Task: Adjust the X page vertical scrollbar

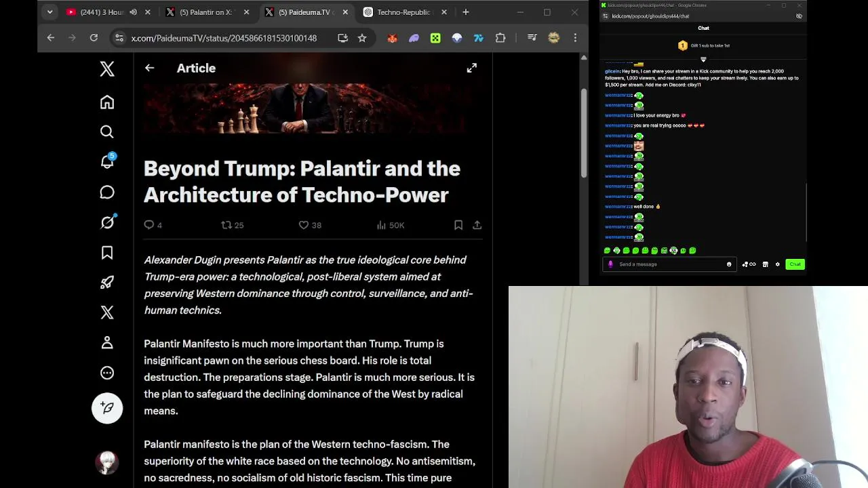Action: coord(584,132)
